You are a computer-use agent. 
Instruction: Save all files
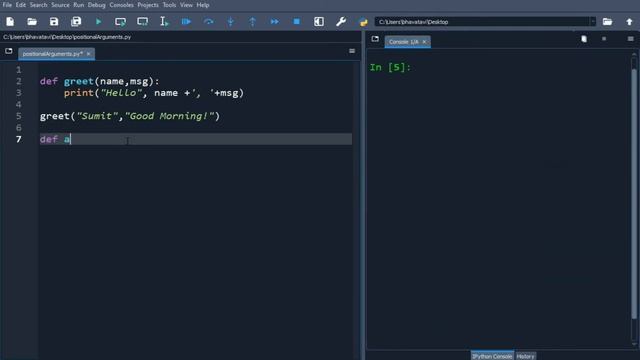point(76,22)
